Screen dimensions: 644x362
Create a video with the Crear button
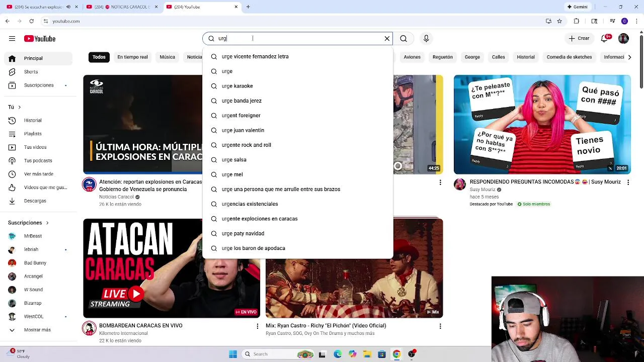tap(579, 38)
